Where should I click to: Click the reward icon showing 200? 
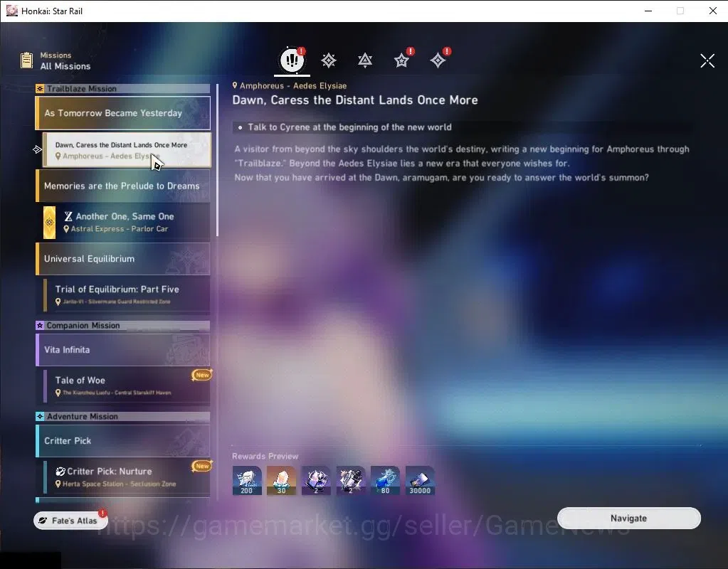[x=246, y=480]
